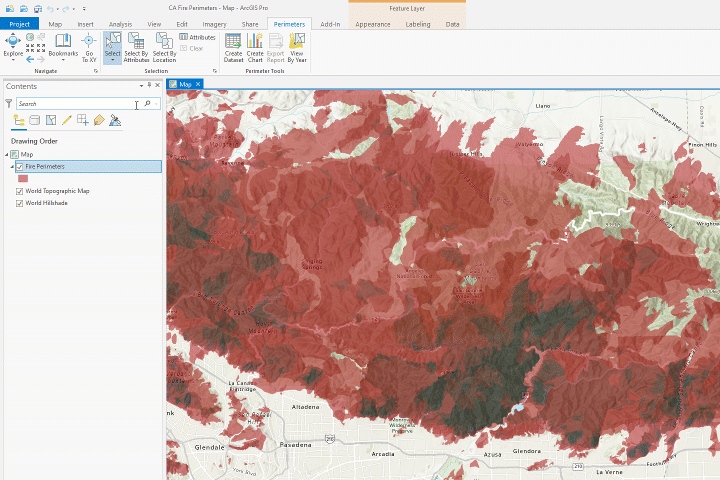Click the Full Extent globe icon
This screenshot has width=720, height=480.
point(30,37)
